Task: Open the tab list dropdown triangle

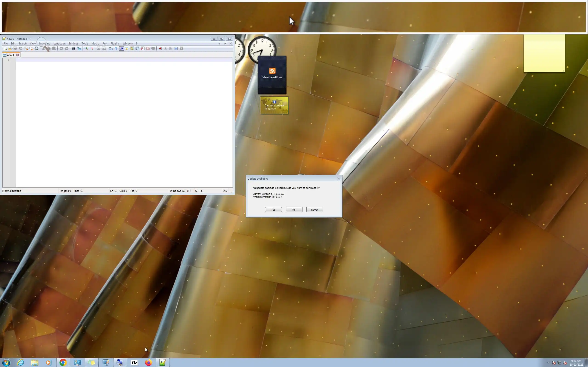Action: [225, 44]
